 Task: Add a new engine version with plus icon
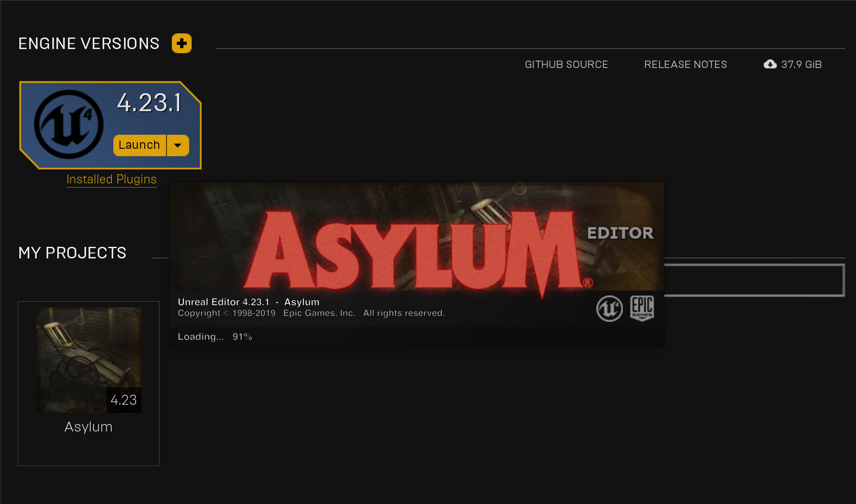182,43
